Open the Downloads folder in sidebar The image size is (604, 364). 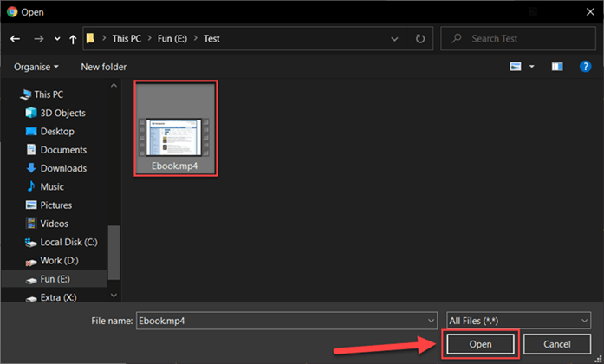63,168
